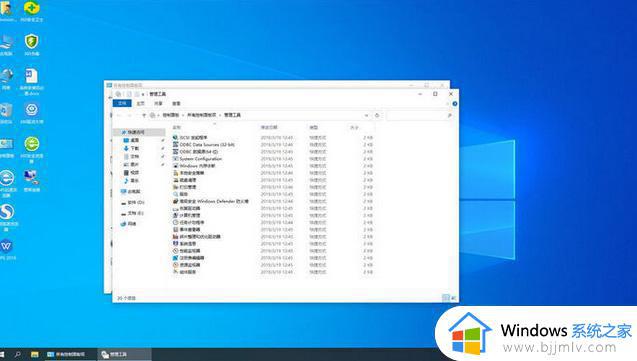Screen dimensions: 637x361
Task: Go to 所有控制面板项 breadcrumb
Action: click(x=202, y=115)
